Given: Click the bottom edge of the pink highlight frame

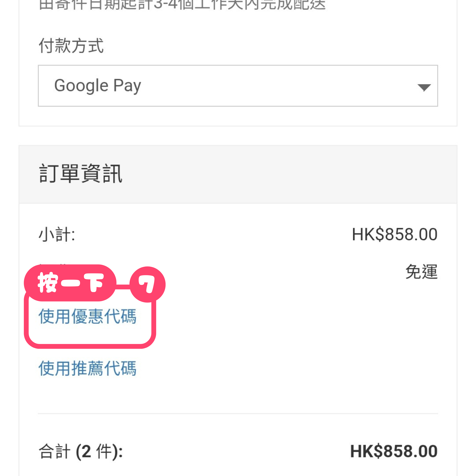Looking at the screenshot, I should click(90, 346).
